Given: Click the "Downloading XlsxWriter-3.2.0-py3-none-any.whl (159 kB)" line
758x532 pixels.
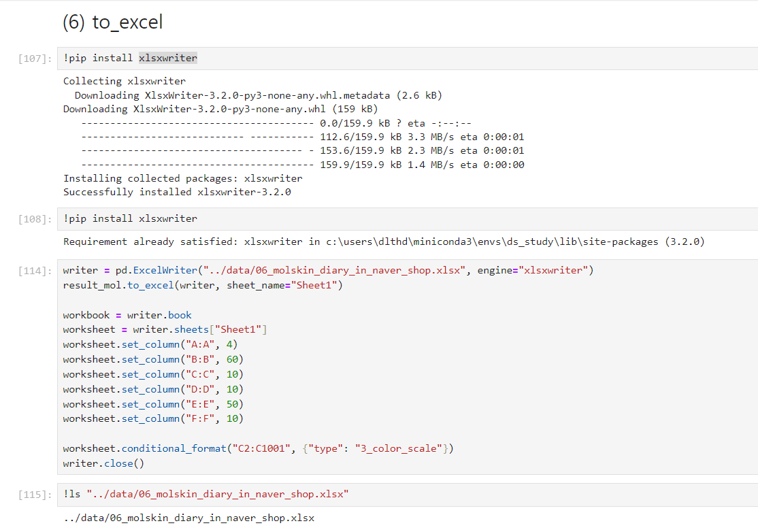Looking at the screenshot, I should (220, 110).
